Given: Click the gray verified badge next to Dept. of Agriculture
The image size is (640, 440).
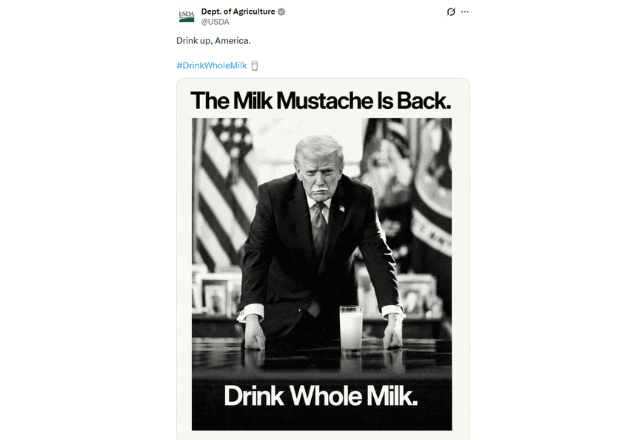Looking at the screenshot, I should coord(281,12).
